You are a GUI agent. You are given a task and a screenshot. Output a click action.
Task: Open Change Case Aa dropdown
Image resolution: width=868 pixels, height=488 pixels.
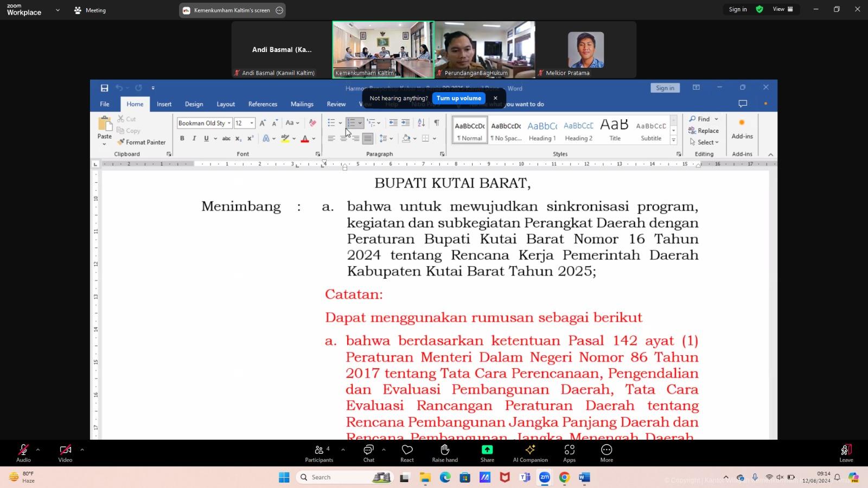coord(292,123)
